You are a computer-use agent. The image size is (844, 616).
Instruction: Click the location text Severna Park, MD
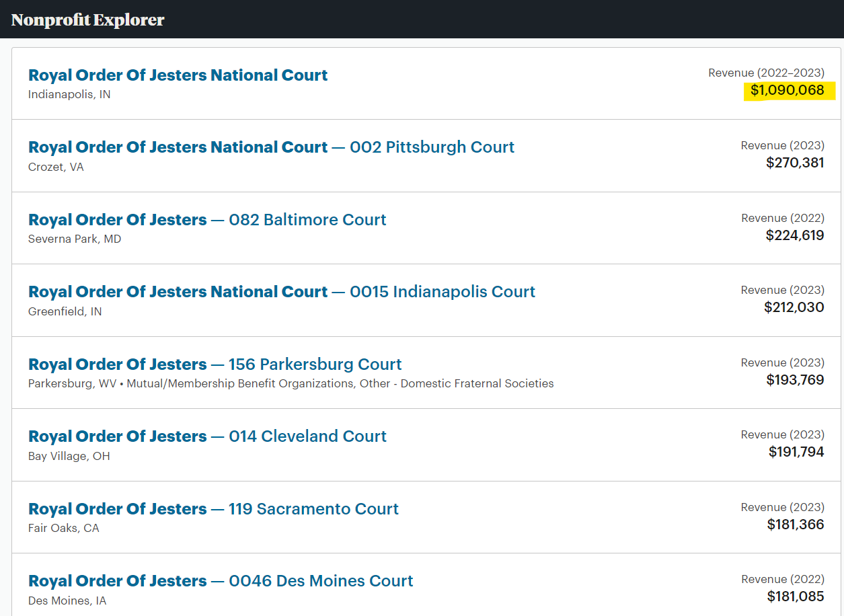point(75,239)
